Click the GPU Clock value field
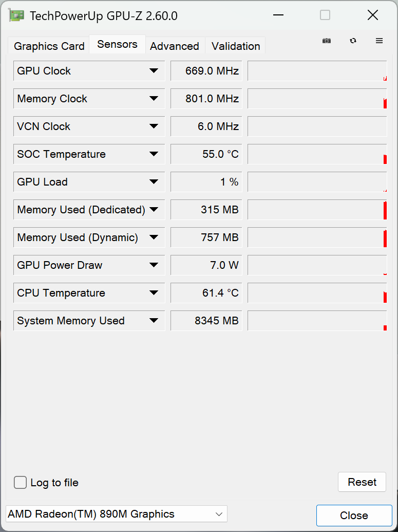The image size is (398, 532). click(206, 70)
